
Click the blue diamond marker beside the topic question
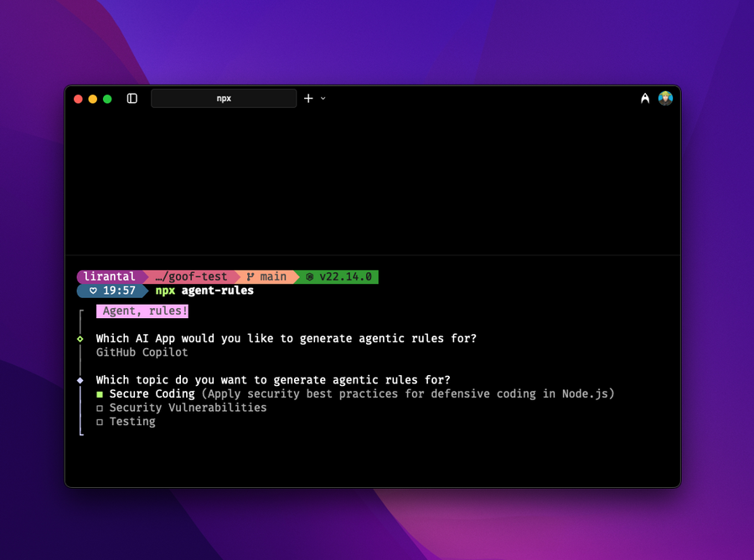click(x=80, y=379)
